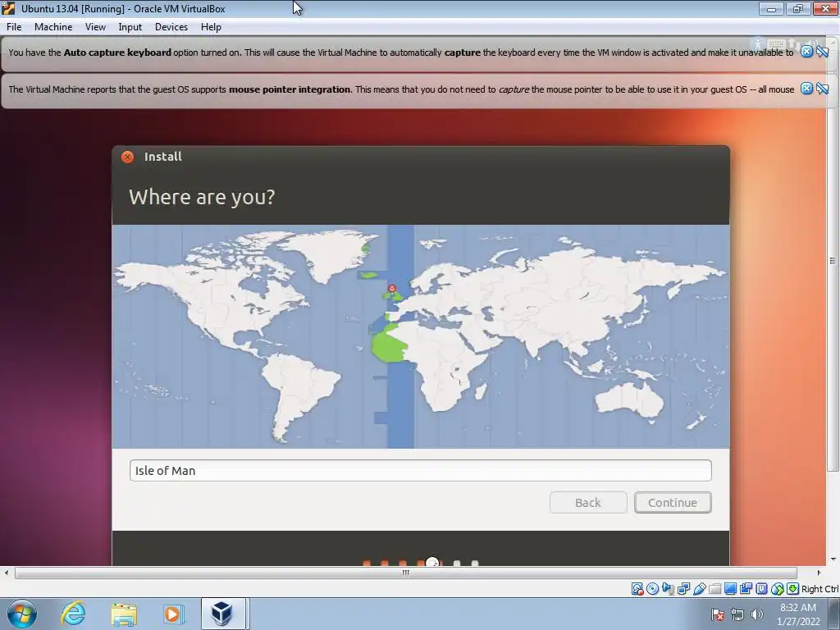Close the Ubuntu Install dialog
840x630 pixels.
tap(127, 157)
